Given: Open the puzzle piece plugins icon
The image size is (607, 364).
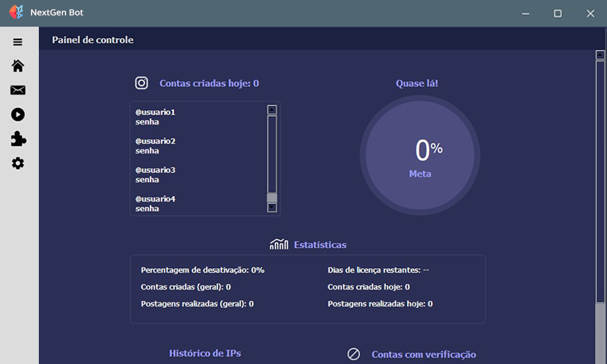Looking at the screenshot, I should (x=18, y=140).
